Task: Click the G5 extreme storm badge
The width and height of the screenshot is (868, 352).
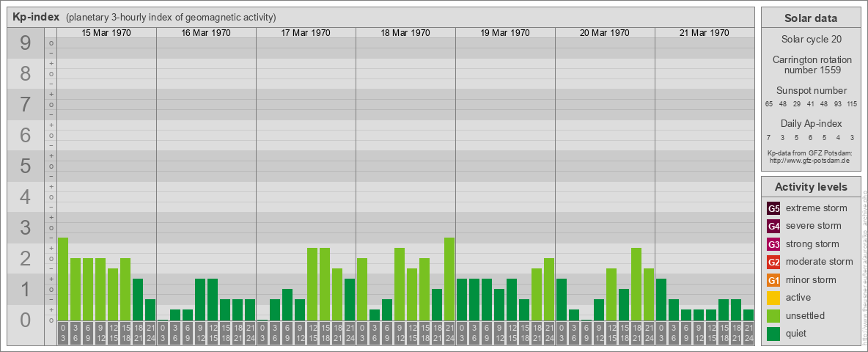Action: (774, 209)
